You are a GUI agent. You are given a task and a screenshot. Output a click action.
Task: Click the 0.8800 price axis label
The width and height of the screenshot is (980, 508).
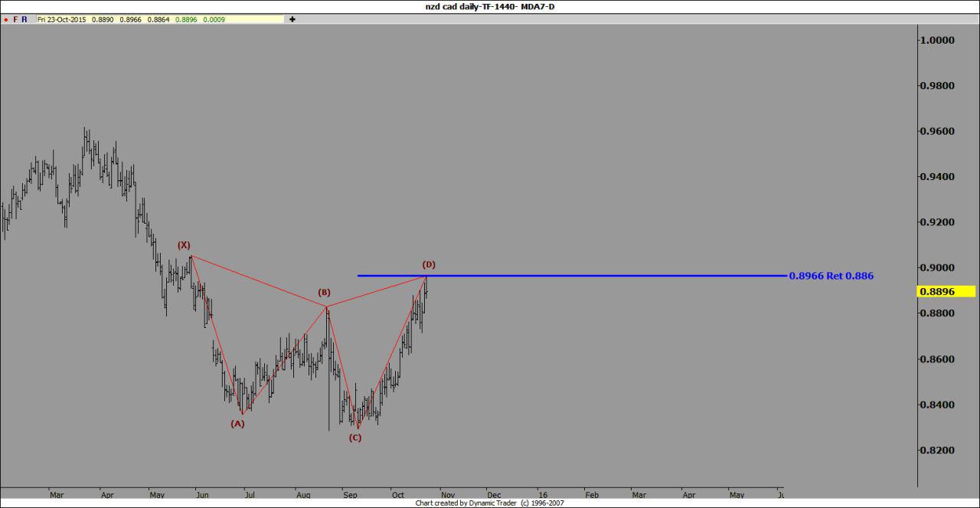[938, 313]
